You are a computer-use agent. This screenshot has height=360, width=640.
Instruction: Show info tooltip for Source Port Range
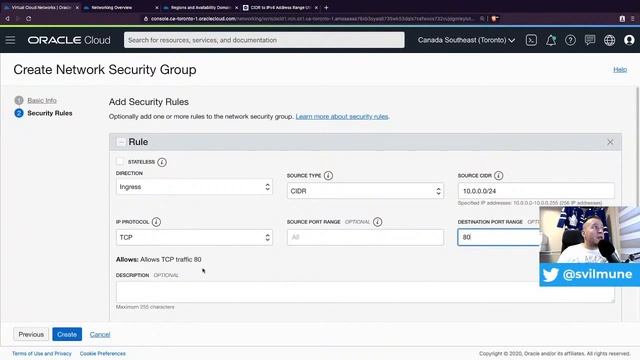378,222
